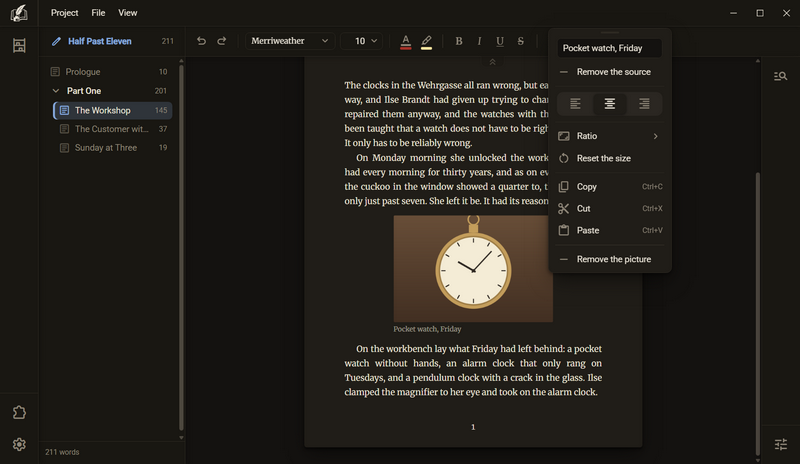Click the Pocket watch, Friday caption
Screen dimensions: 800x464
point(427,329)
